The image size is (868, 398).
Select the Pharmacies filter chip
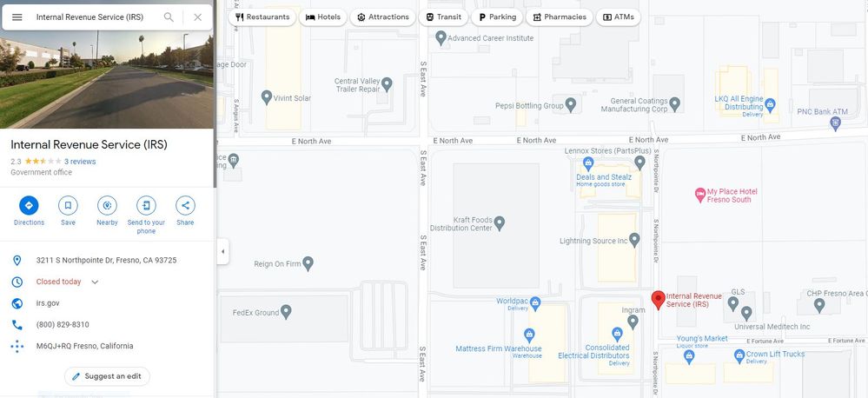coord(559,17)
